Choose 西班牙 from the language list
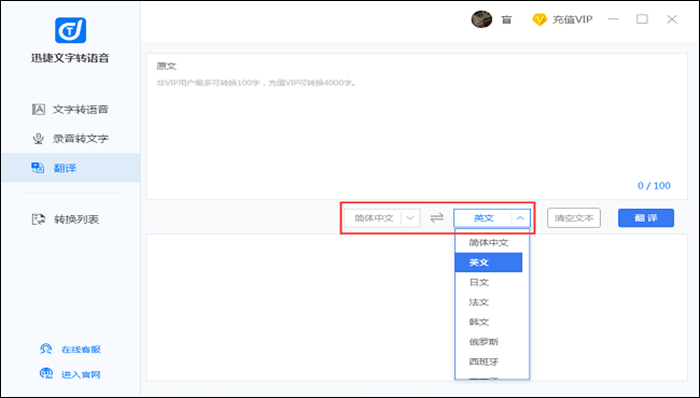The image size is (700, 398). tap(489, 362)
